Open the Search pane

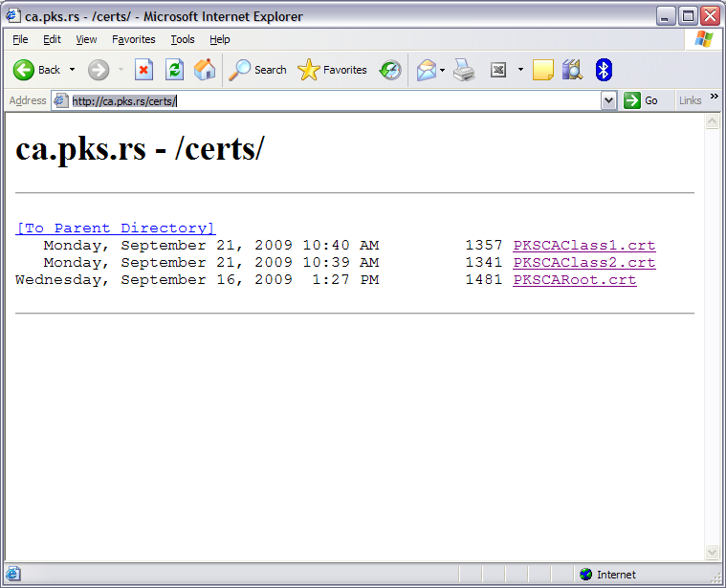(x=258, y=70)
